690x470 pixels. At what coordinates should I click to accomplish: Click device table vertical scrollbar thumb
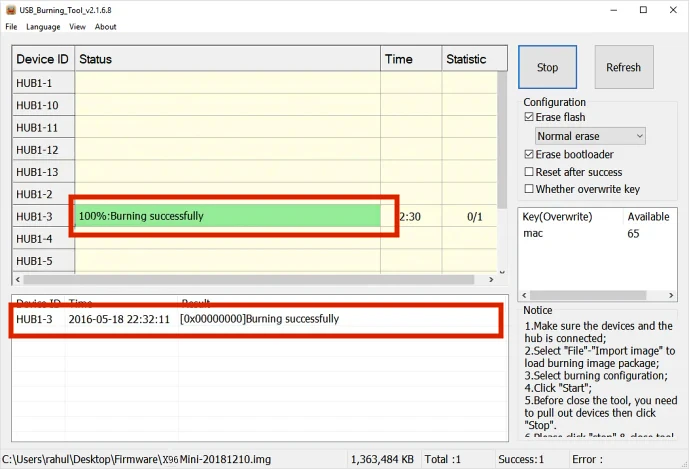point(502,140)
